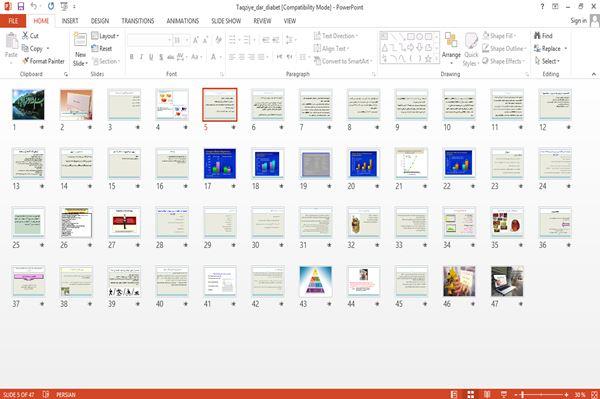Click the New Slide icon

80,40
